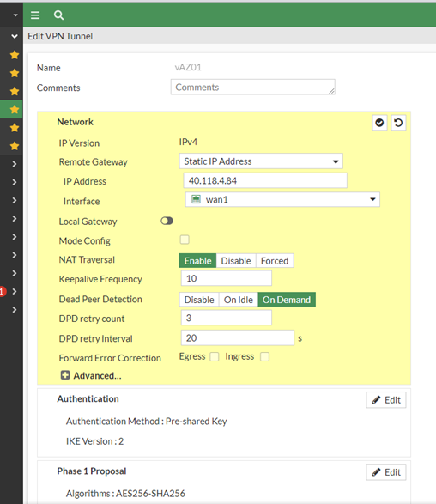Enable the Egress forward error correction checkbox

[215, 357]
